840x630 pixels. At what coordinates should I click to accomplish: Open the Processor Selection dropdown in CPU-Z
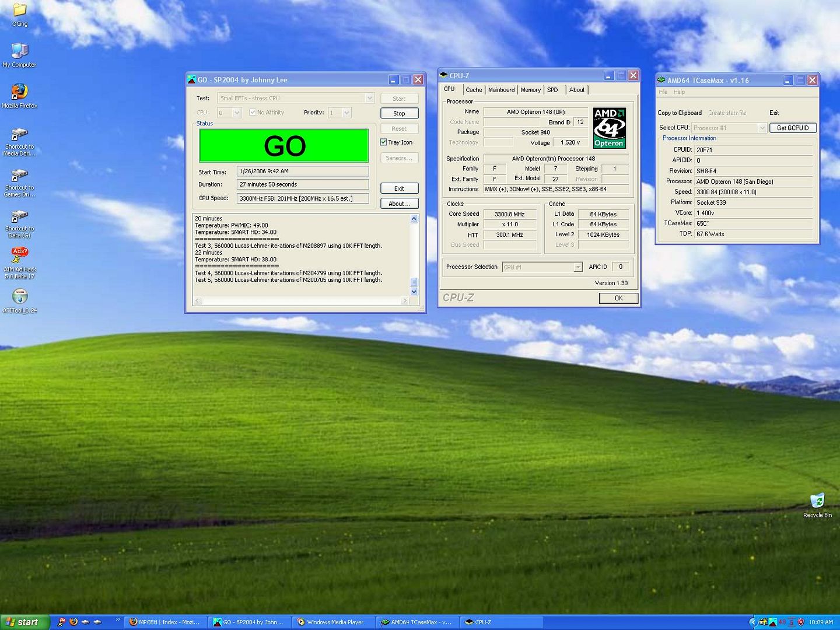coord(577,267)
